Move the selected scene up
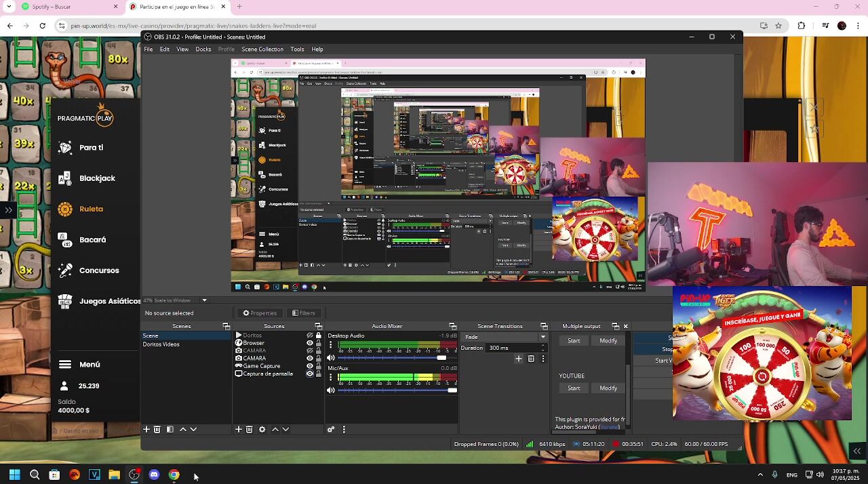868x484 pixels. point(182,429)
